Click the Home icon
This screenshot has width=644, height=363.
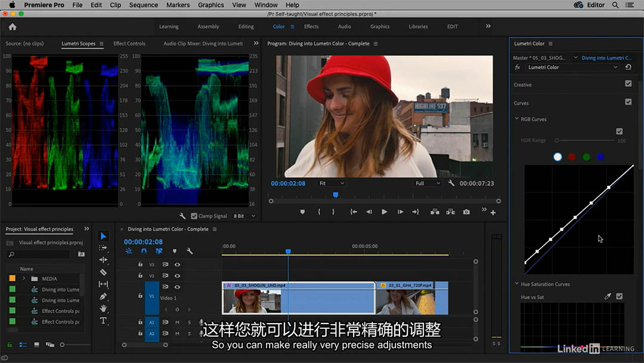click(13, 27)
